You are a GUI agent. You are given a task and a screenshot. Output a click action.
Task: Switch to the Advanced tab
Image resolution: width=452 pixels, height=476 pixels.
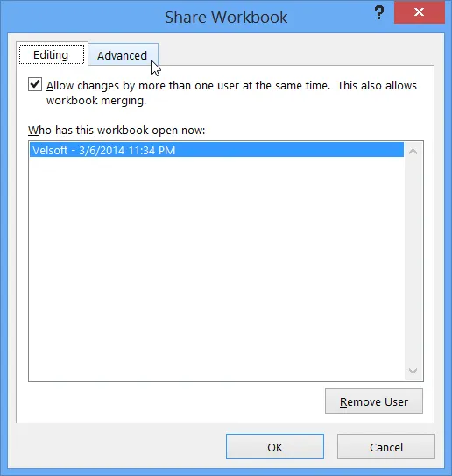123,55
